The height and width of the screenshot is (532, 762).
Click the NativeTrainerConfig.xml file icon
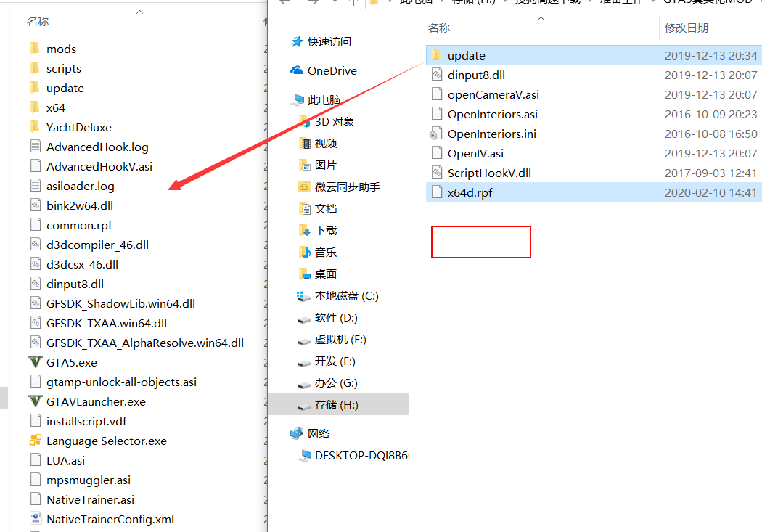click(x=36, y=519)
